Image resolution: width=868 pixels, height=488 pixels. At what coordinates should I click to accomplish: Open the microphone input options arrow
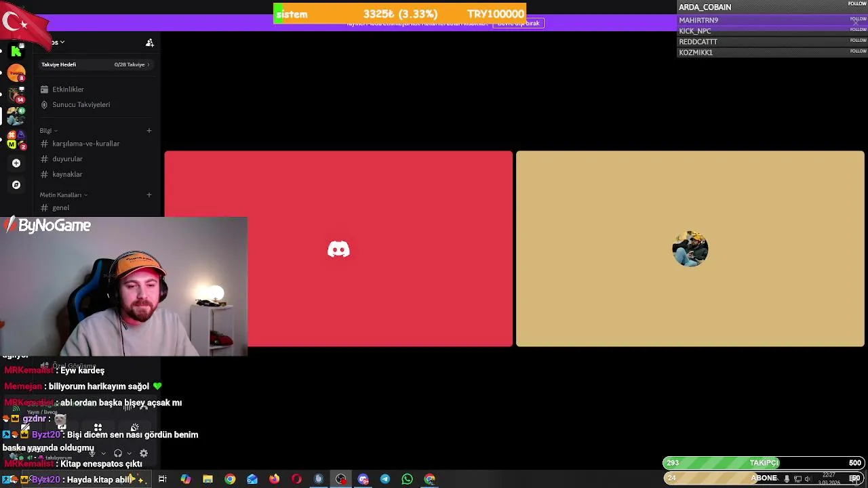click(104, 453)
